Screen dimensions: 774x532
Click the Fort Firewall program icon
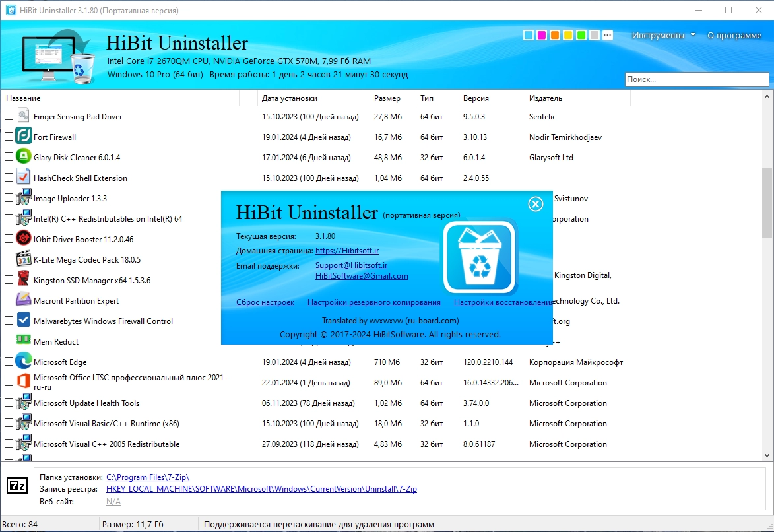pyautogui.click(x=23, y=137)
